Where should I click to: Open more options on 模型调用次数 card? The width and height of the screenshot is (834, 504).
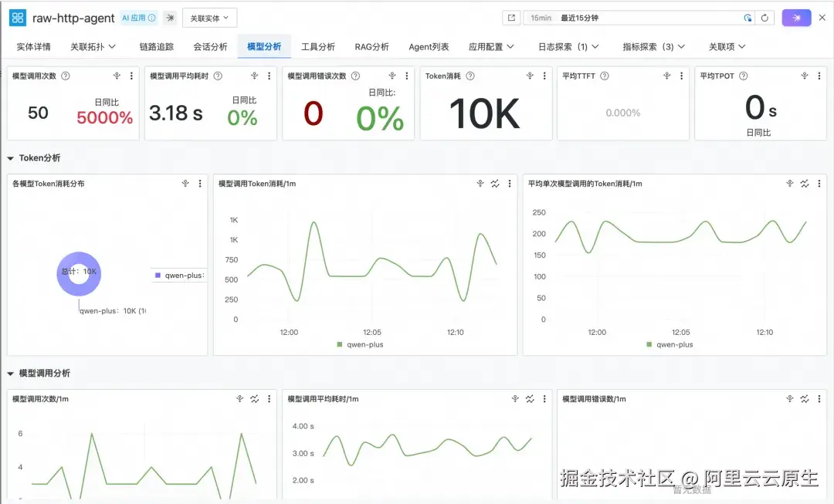[x=131, y=76]
